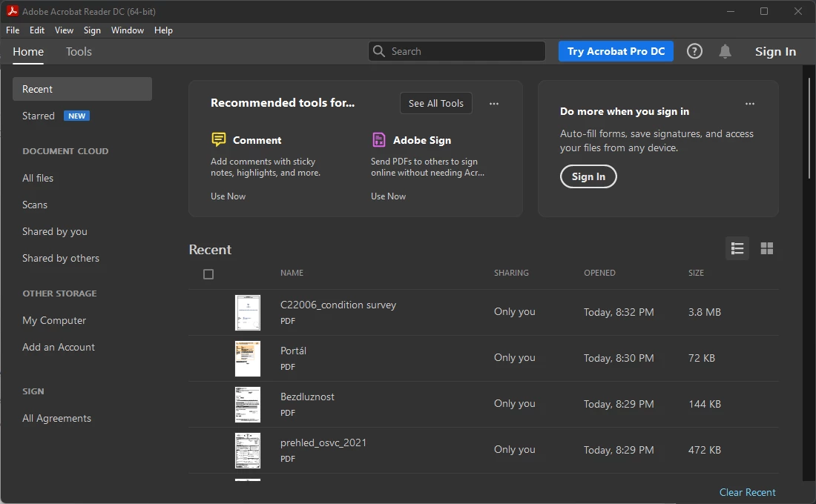
Task: Click the Help question mark icon
Action: (x=694, y=51)
